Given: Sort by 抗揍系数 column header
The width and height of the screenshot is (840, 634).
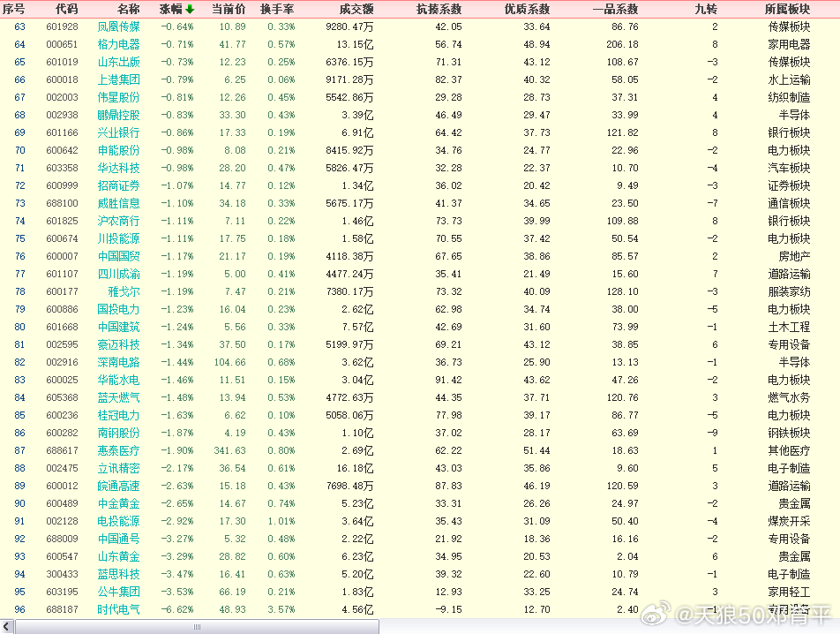Looking at the screenshot, I should [x=439, y=9].
